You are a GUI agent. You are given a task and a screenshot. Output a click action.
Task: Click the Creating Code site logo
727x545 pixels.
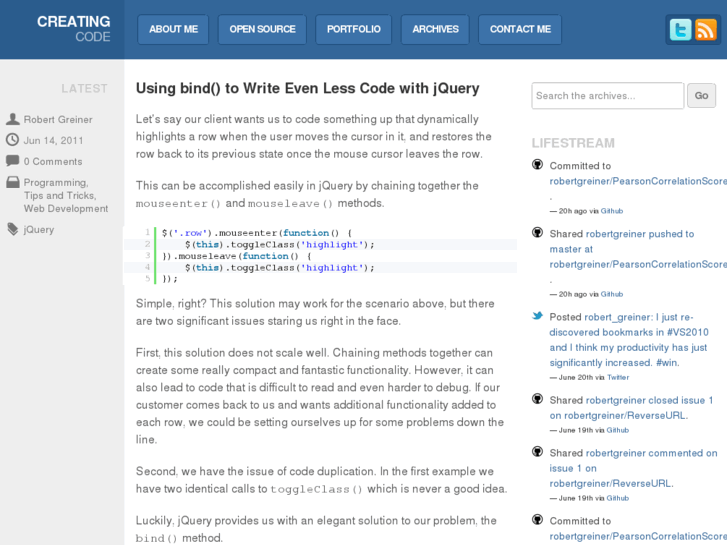click(73, 28)
